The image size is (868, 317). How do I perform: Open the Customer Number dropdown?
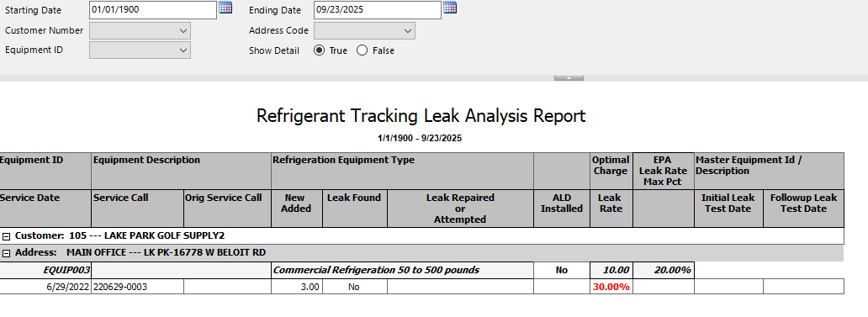pos(140,30)
